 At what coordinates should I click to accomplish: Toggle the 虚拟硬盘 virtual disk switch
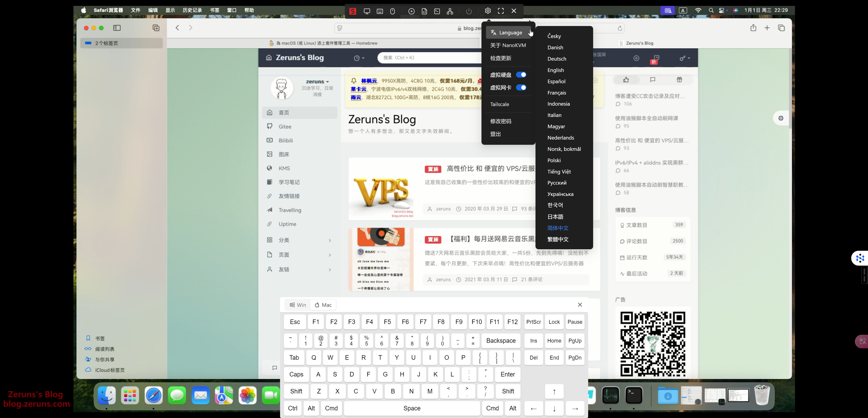point(521,75)
